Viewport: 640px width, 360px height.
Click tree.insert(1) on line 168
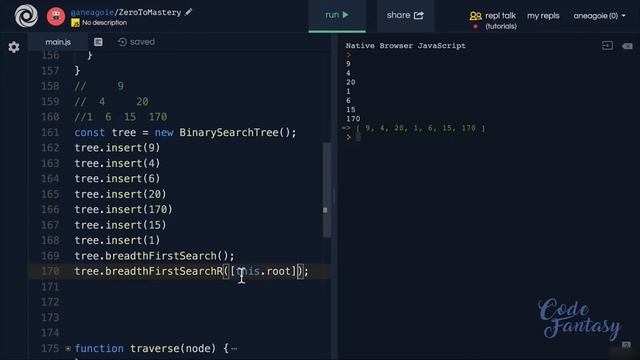click(x=117, y=240)
